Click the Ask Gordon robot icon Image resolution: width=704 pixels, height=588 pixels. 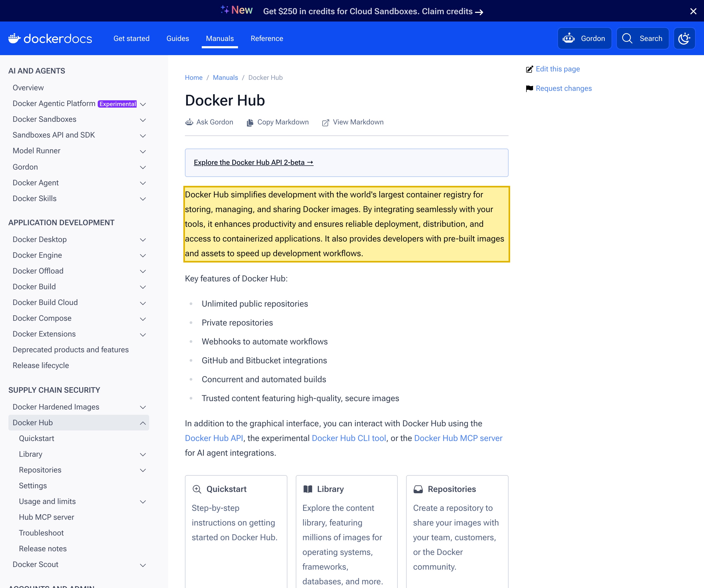pos(189,122)
